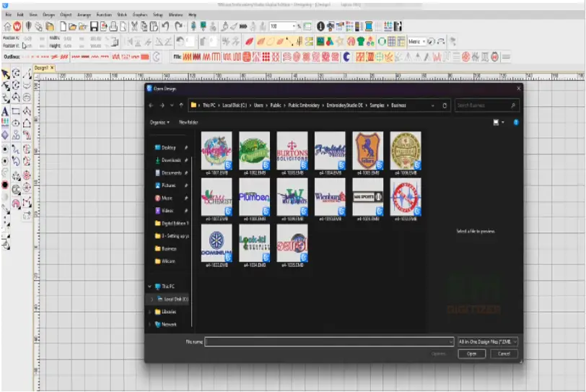The width and height of the screenshot is (586, 392).
Task: Click the New folder button
Action: click(188, 122)
